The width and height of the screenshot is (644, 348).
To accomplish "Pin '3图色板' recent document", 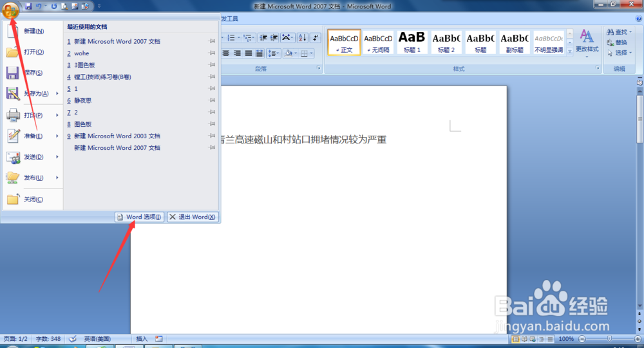I will tap(213, 65).
